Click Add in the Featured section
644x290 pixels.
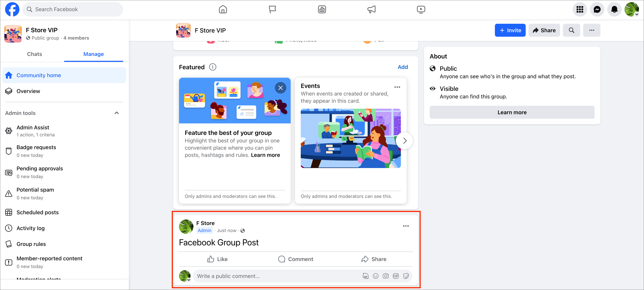402,67
